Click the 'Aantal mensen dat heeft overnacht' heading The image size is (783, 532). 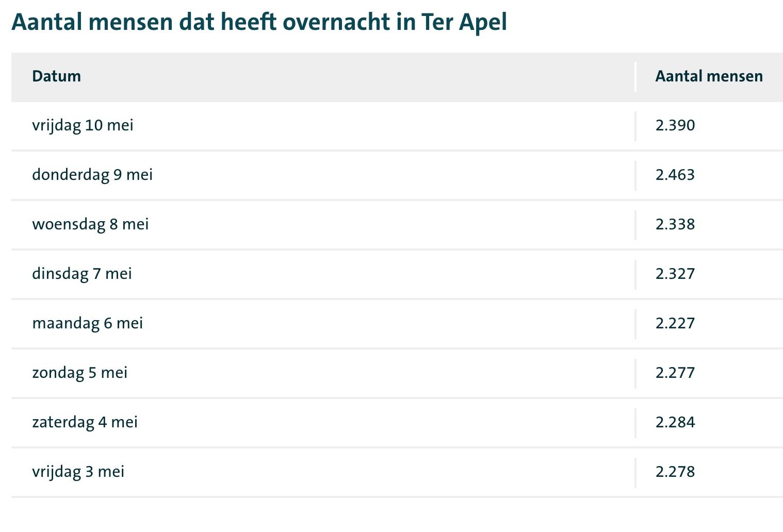[x=259, y=22]
